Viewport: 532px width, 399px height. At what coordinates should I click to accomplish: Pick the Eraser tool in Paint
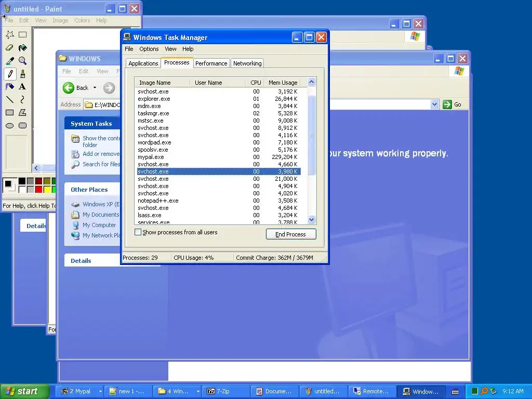click(x=10, y=48)
